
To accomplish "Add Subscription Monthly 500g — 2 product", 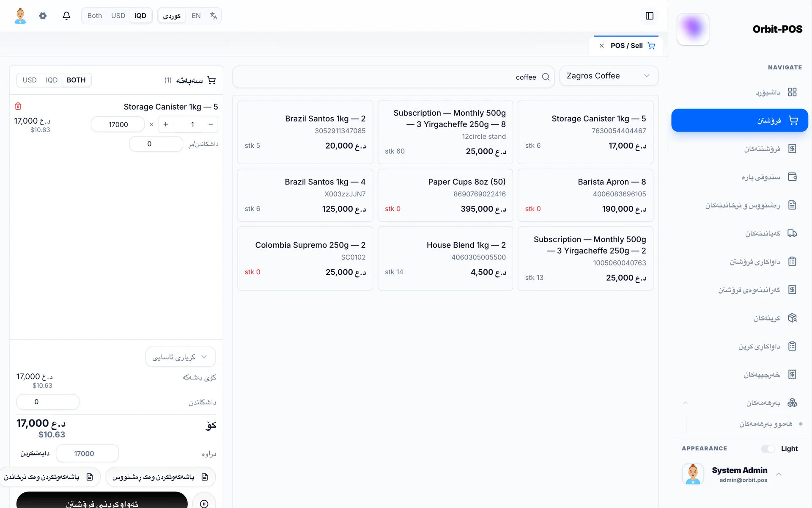I will coord(585,259).
